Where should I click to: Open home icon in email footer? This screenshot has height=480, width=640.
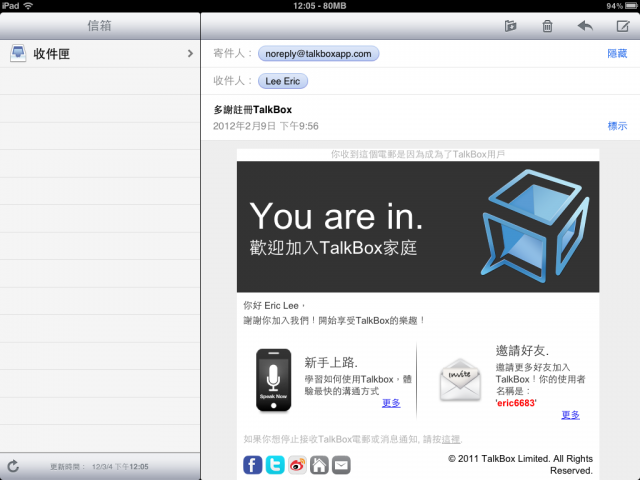pos(319,465)
